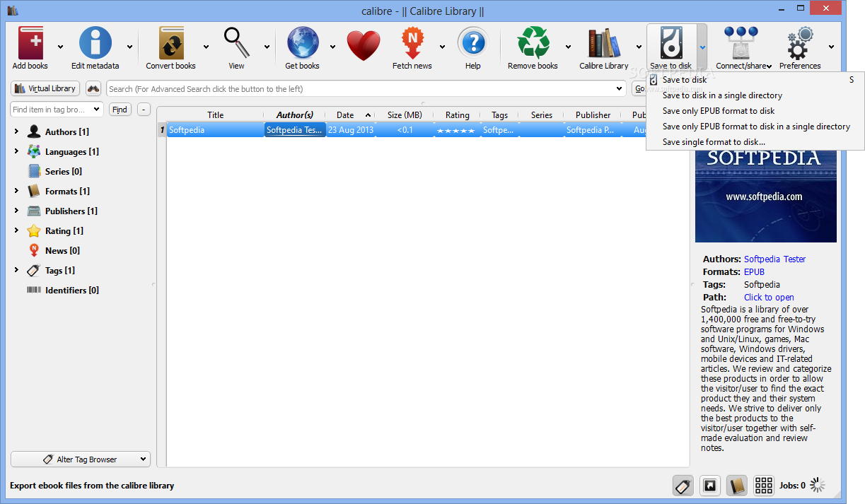Toggle the cover browser icon in status bar

click(710, 486)
